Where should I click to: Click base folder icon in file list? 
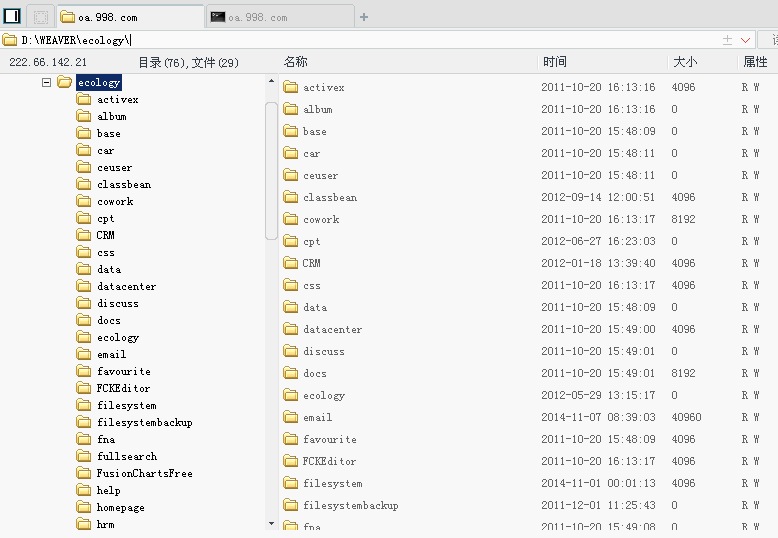290,131
